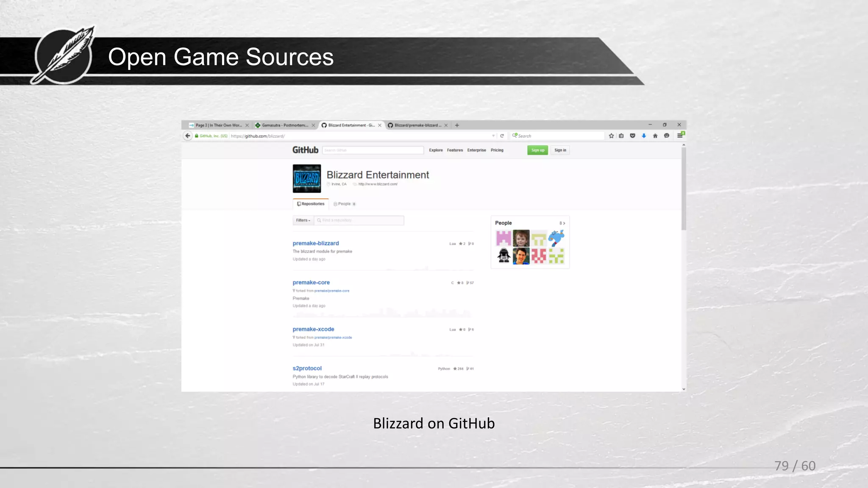The height and width of the screenshot is (488, 868).
Task: Switch to the 'Page 3 | In Their Own Wor...' tab
Action: (218, 125)
